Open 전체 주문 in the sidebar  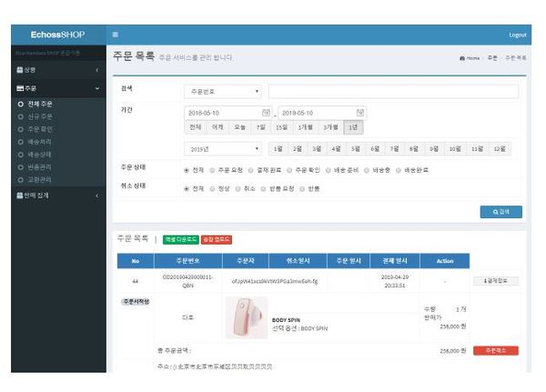tap(40, 104)
